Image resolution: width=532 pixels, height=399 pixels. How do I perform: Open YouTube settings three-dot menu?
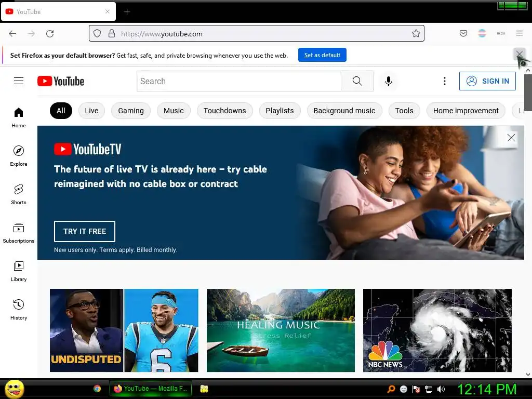pos(445,81)
